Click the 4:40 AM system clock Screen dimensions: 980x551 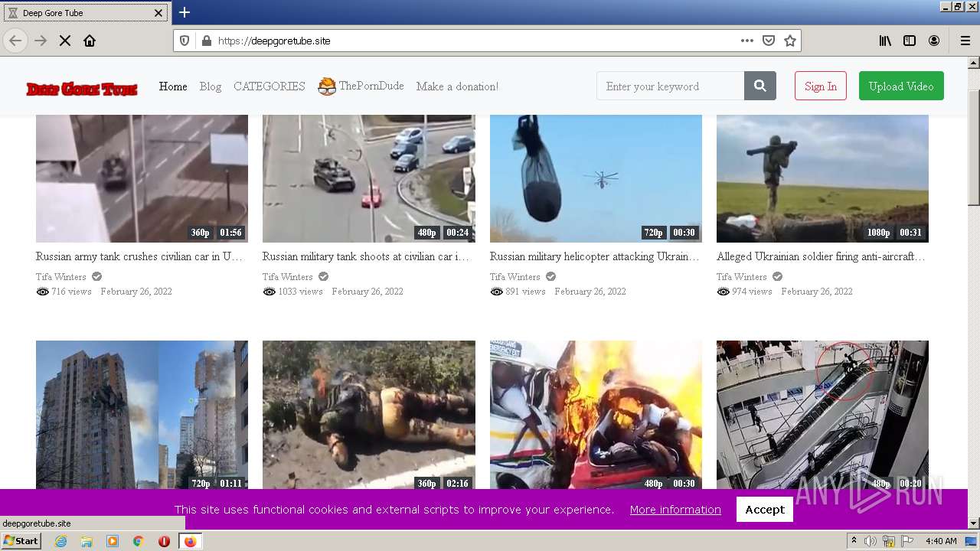(941, 541)
